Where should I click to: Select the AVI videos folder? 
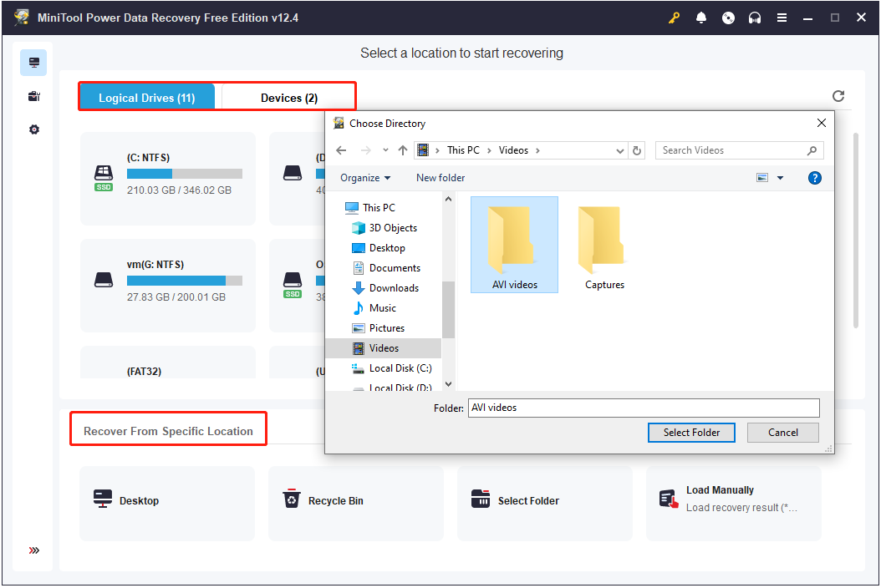click(x=514, y=245)
